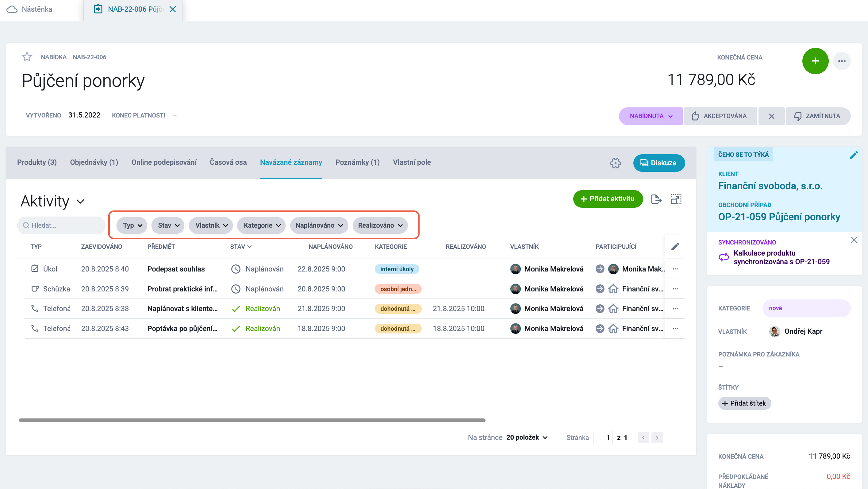The image size is (868, 489).
Task: Click the Přidat aktivitu button
Action: (608, 199)
